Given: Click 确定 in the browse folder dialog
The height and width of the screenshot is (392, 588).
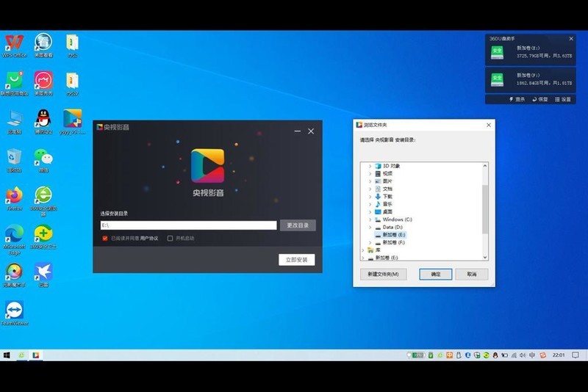Looking at the screenshot, I should point(435,274).
